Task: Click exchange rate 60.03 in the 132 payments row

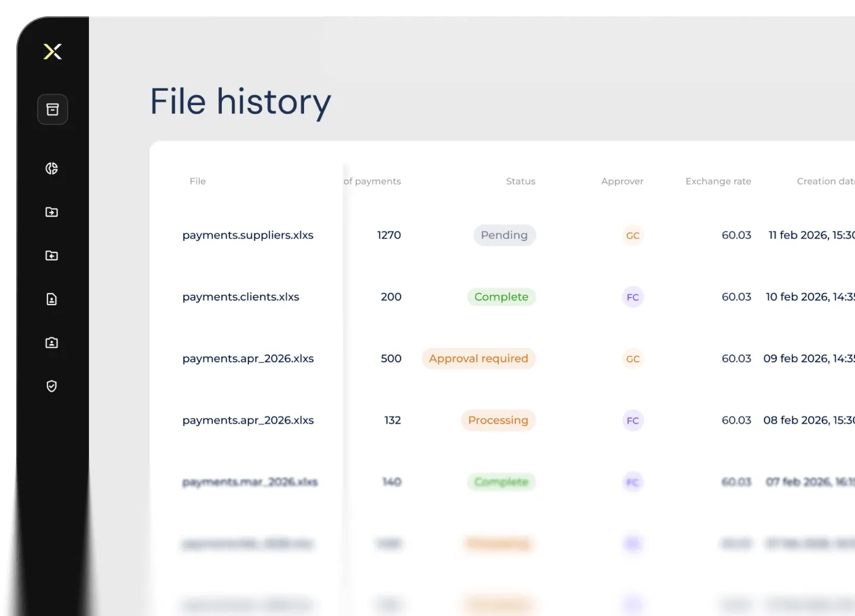Action: pyautogui.click(x=736, y=421)
